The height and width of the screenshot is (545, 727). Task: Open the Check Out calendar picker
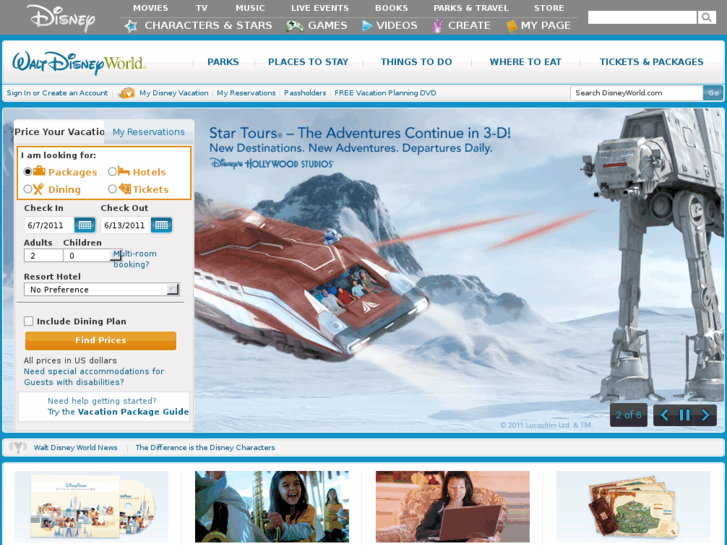point(161,225)
